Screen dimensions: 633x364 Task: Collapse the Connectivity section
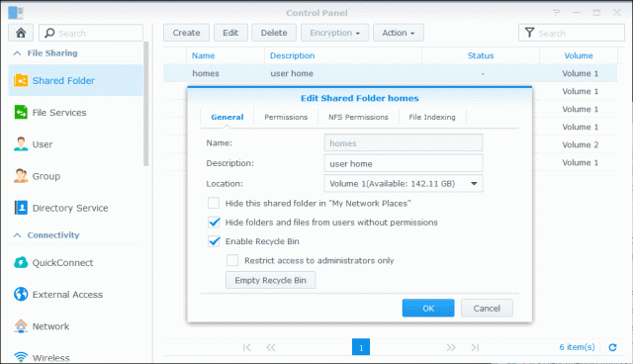[17, 234]
